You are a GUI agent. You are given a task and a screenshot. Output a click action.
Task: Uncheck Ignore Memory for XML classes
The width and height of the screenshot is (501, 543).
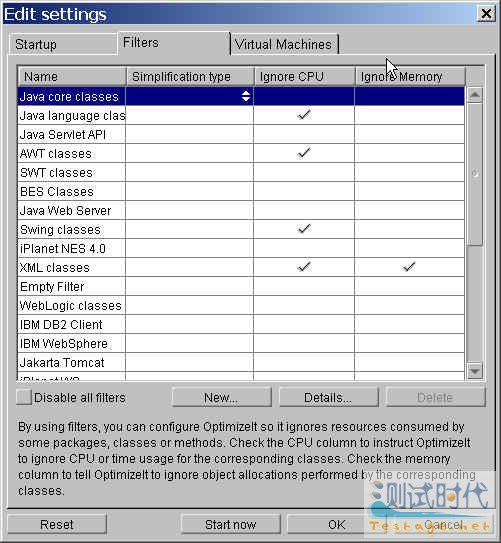pyautogui.click(x=409, y=267)
